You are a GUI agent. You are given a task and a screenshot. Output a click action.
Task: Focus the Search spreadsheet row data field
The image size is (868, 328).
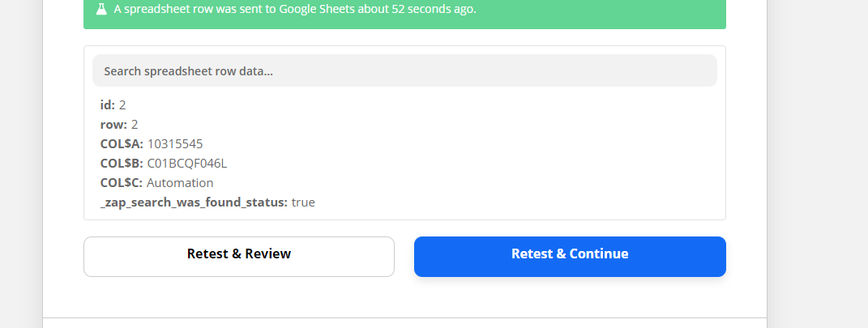[404, 70]
